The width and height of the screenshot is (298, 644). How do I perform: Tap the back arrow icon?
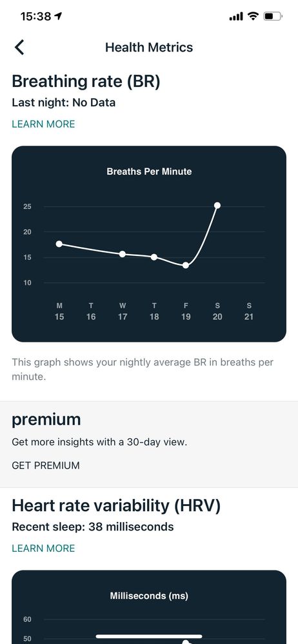[19, 47]
